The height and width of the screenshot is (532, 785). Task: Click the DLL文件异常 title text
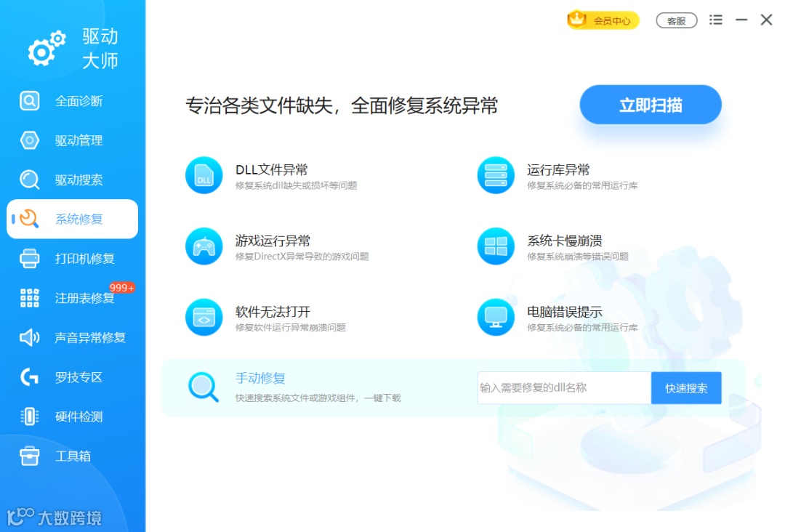pyautogui.click(x=271, y=169)
